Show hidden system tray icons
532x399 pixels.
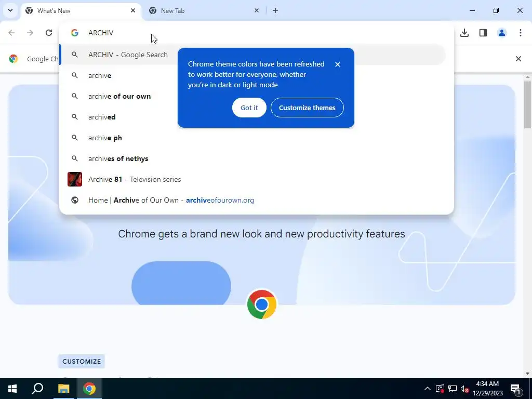point(428,389)
